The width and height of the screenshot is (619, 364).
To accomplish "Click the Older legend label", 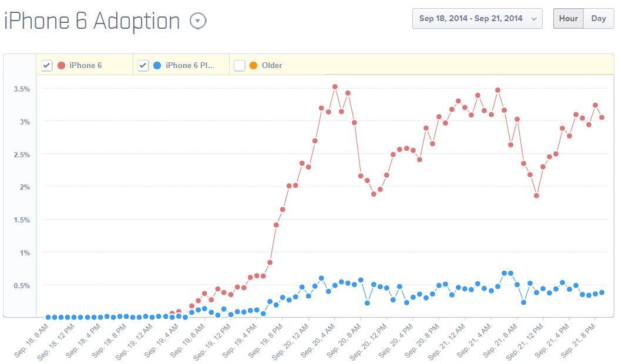I will tap(272, 65).
